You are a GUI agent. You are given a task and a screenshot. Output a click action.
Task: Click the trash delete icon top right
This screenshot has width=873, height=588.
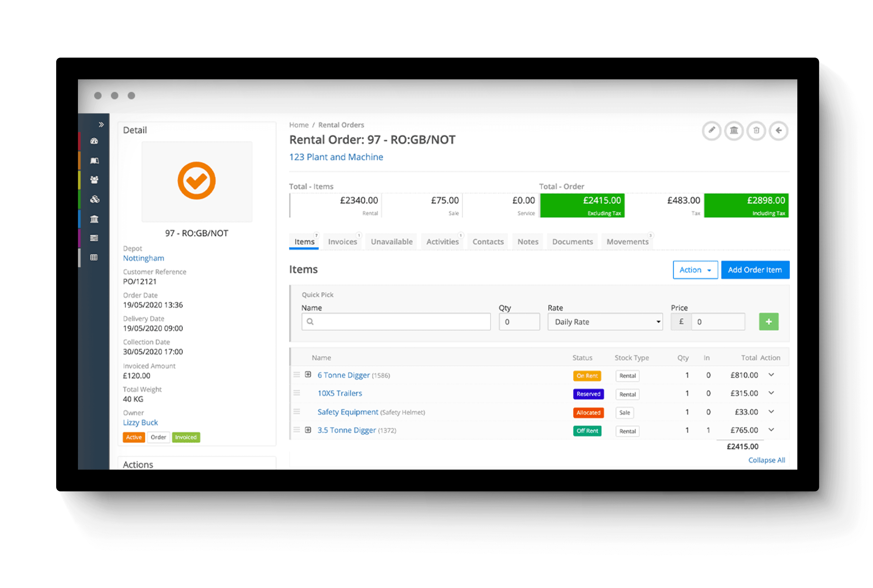pos(756,131)
